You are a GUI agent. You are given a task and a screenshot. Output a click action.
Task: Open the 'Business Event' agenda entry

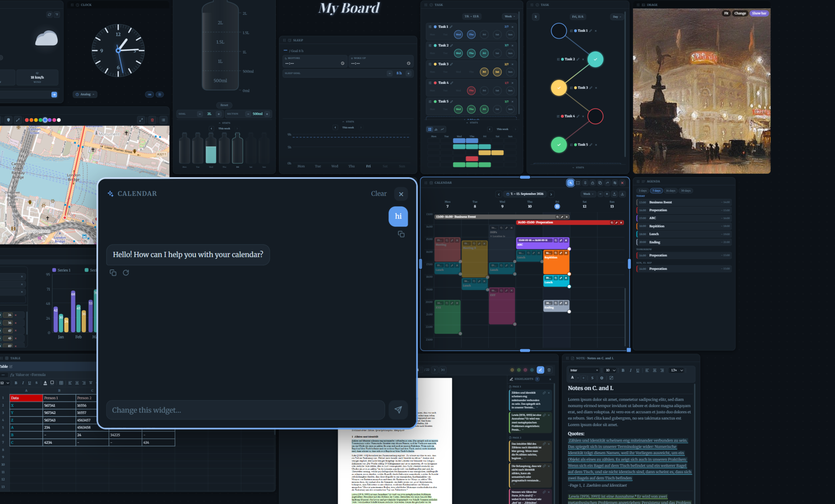683,202
